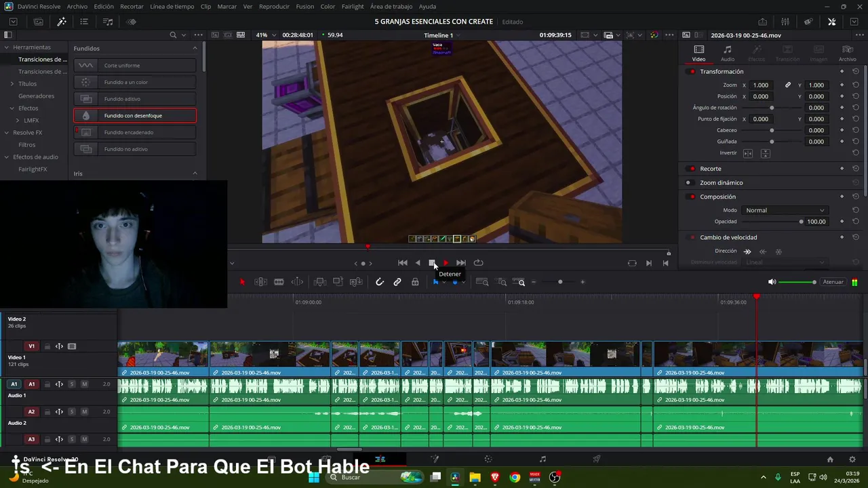Open the Effects magic wand panel

(x=62, y=22)
